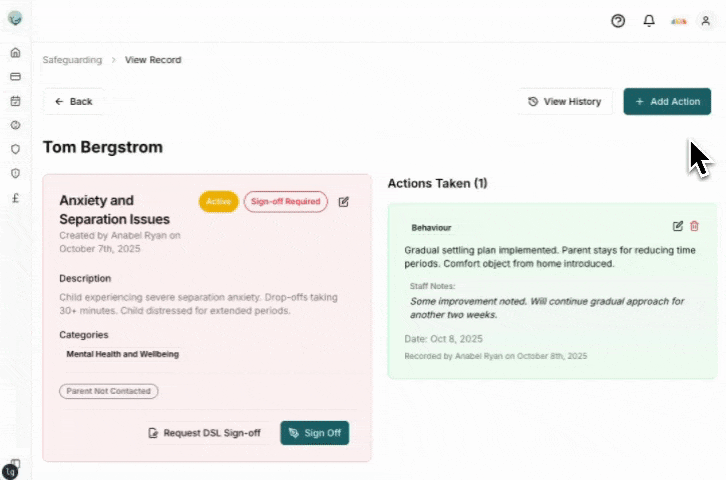The width and height of the screenshot is (726, 480).
Task: Click the app logo at top left
Action: point(15,19)
